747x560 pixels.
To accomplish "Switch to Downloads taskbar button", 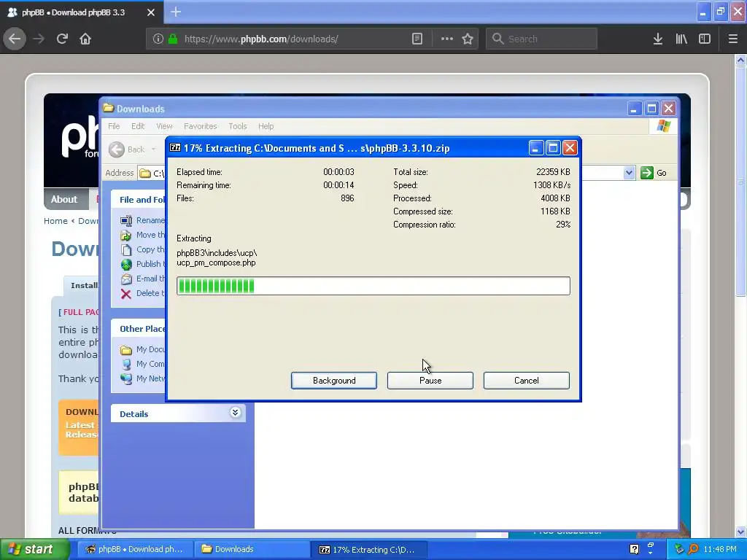I will pyautogui.click(x=251, y=549).
